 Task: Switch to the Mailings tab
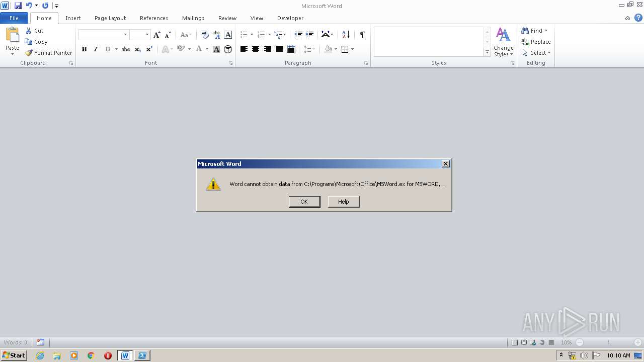(193, 18)
